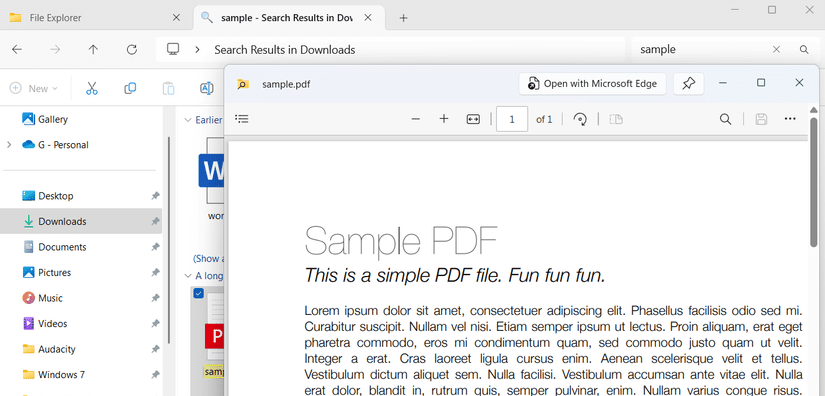Expand the G - Personal OneDrive node

click(x=8, y=145)
